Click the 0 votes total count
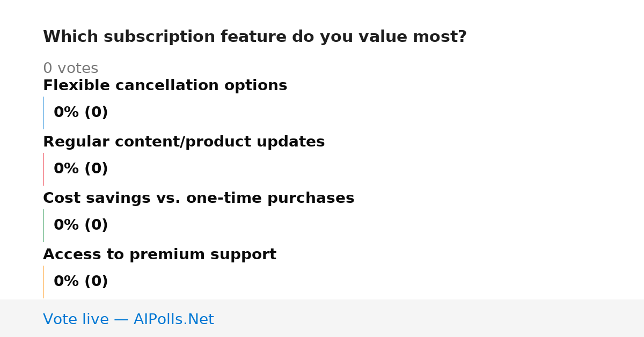The width and height of the screenshot is (644, 337). [70, 69]
